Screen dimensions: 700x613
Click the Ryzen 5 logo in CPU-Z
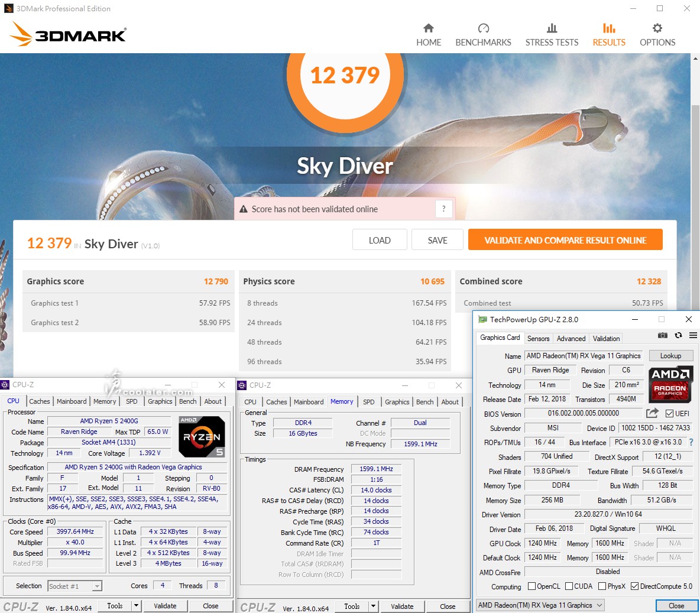click(202, 437)
